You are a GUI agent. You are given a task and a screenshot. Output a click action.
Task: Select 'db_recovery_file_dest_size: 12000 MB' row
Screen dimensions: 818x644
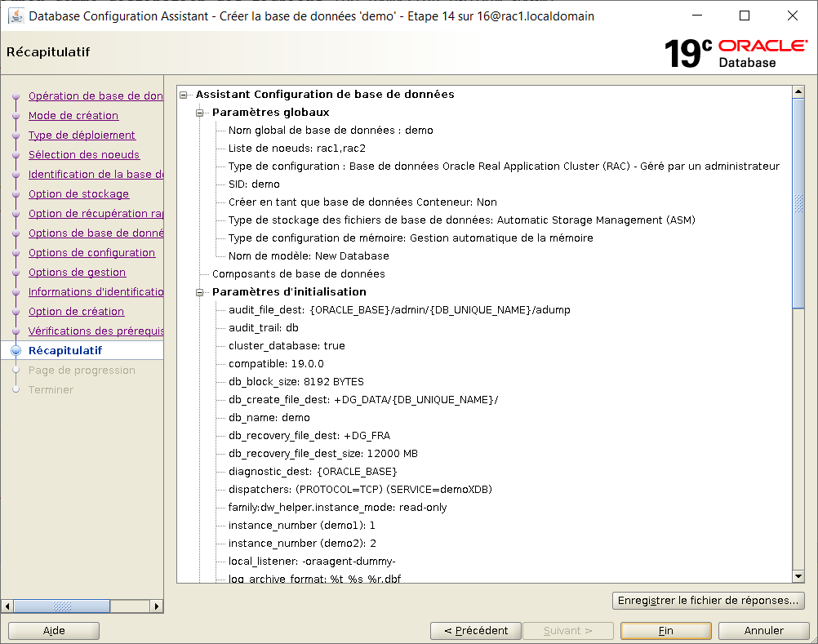point(323,454)
